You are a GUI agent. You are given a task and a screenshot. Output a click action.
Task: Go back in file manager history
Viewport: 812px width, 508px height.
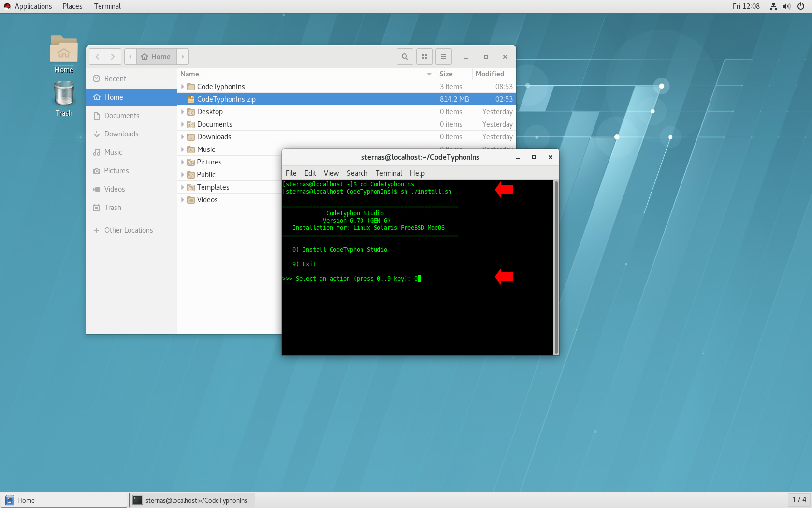pyautogui.click(x=97, y=57)
